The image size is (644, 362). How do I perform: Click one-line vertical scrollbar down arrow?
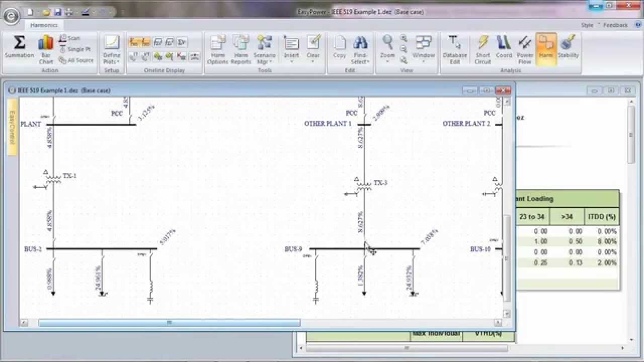pos(507,313)
